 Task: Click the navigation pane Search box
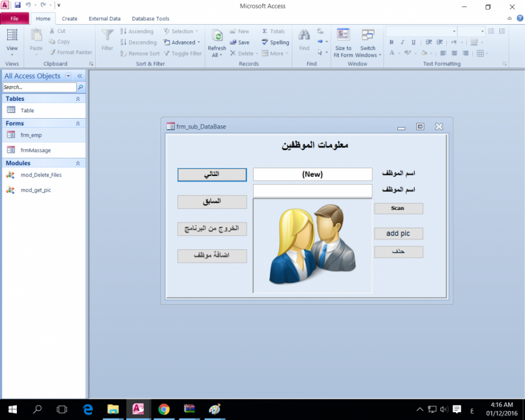pos(40,87)
